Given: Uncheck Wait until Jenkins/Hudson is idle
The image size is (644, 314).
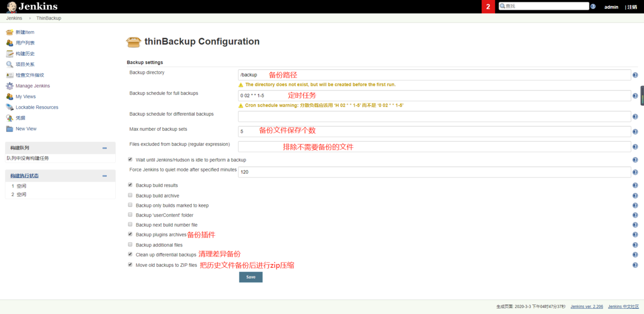Looking at the screenshot, I should (130, 160).
